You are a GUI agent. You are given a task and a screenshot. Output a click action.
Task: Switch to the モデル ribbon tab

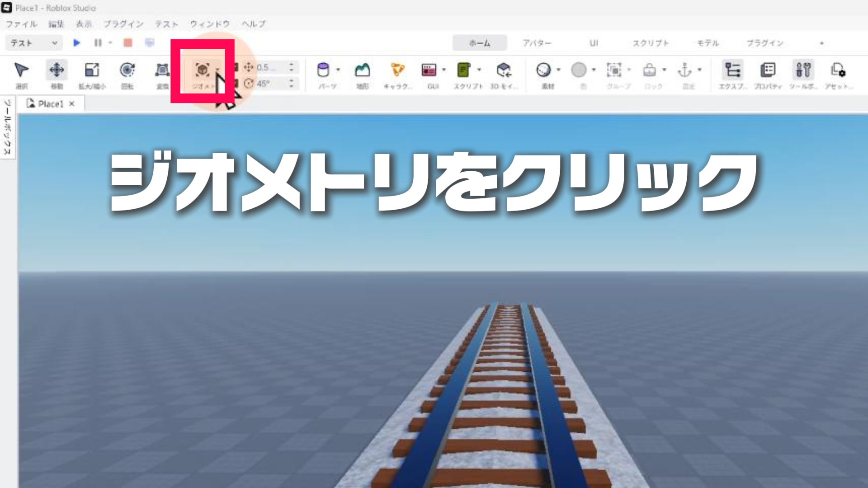click(x=708, y=43)
